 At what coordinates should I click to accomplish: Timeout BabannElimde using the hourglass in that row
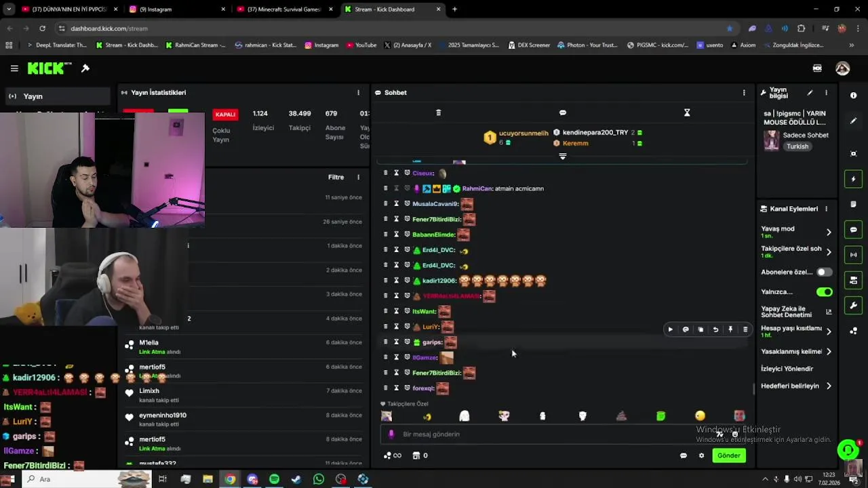click(396, 235)
